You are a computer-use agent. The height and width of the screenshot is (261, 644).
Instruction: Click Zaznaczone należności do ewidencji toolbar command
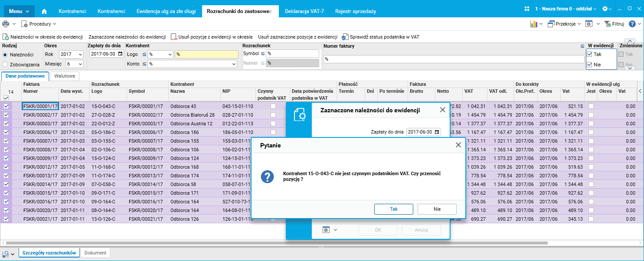(x=127, y=37)
